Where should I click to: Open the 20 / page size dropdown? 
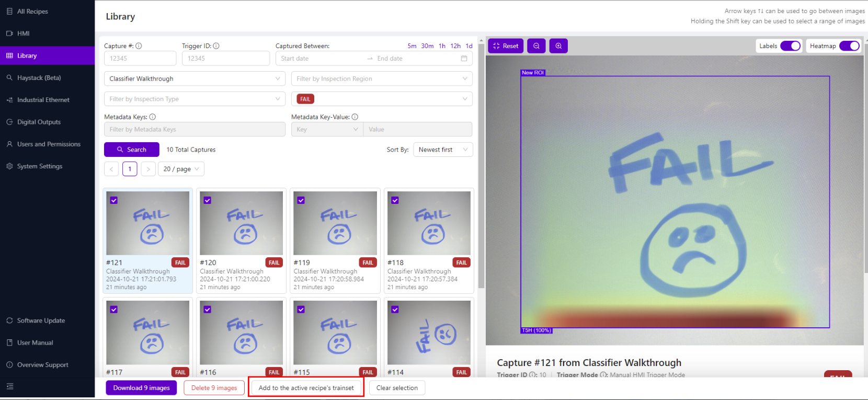[181, 169]
